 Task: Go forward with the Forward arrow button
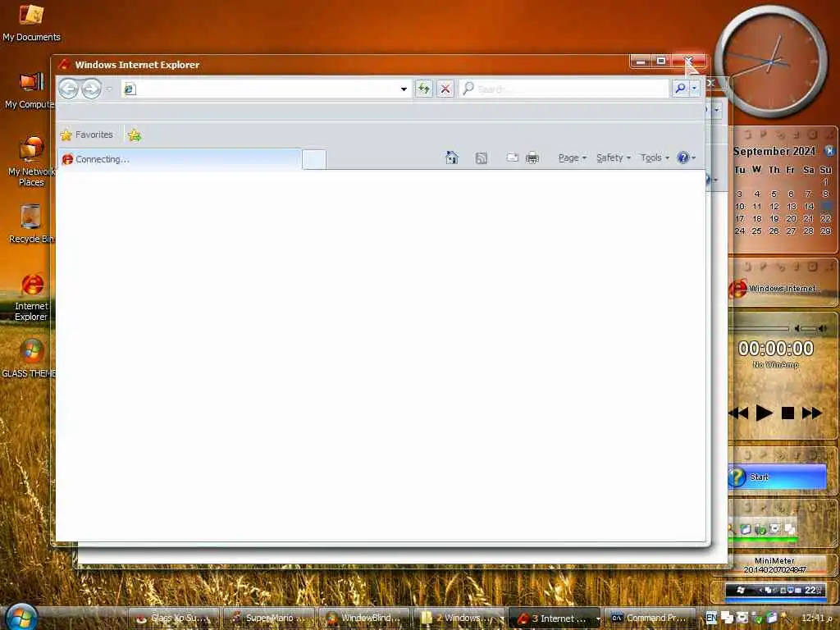[92, 89]
